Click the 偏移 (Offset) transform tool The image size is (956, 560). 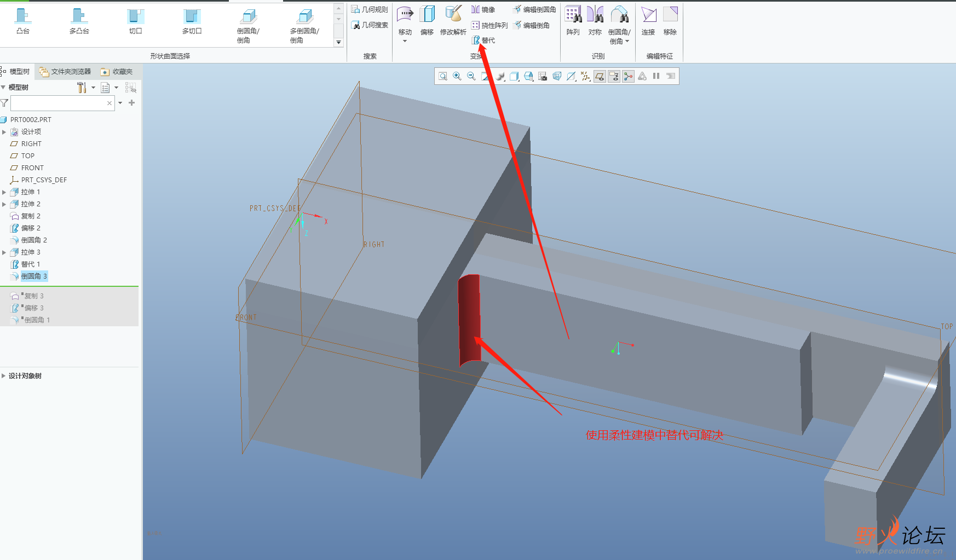[x=427, y=21]
